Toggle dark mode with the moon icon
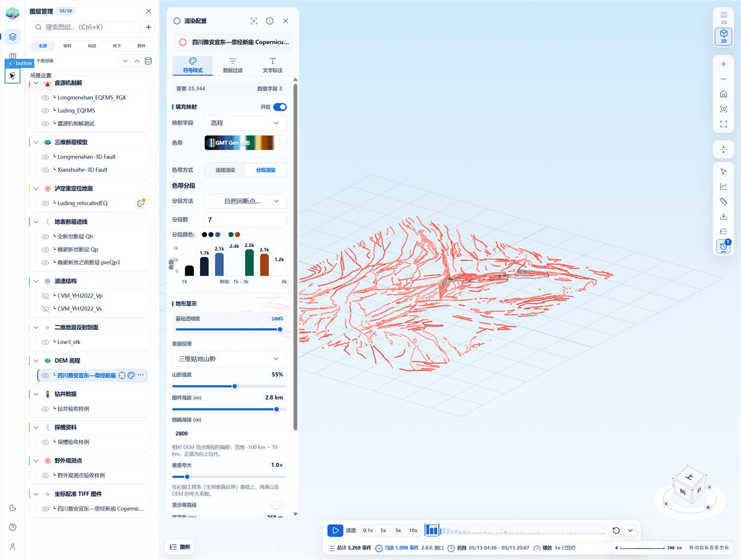This screenshot has width=741, height=560. [13, 508]
